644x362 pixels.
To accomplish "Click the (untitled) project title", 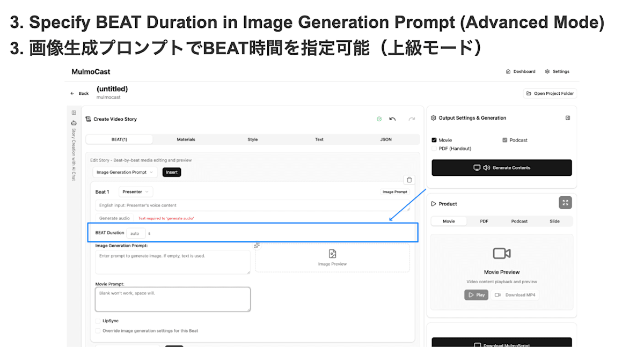I will coord(112,89).
